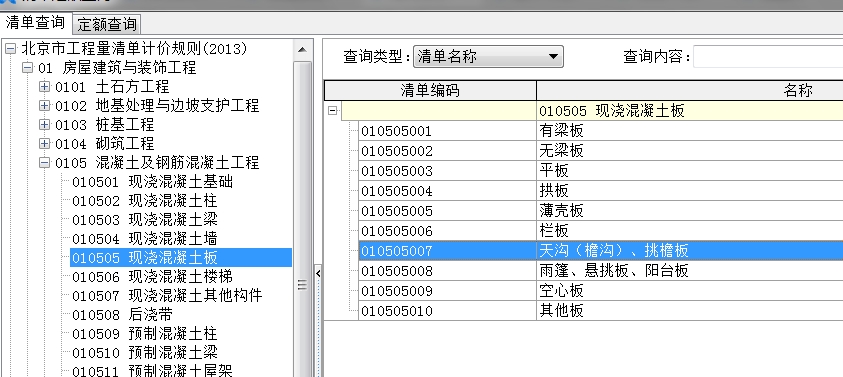Select code cell 010505001
843x377 pixels.
point(447,131)
